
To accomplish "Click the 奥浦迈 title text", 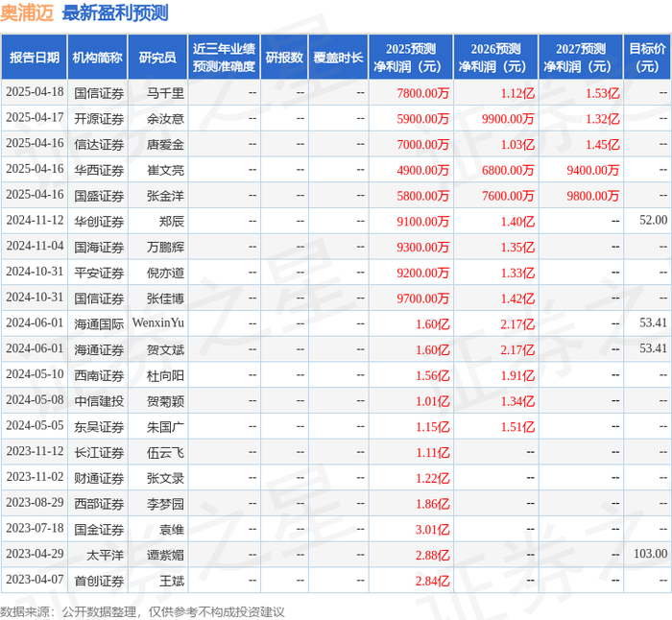I will (27, 12).
